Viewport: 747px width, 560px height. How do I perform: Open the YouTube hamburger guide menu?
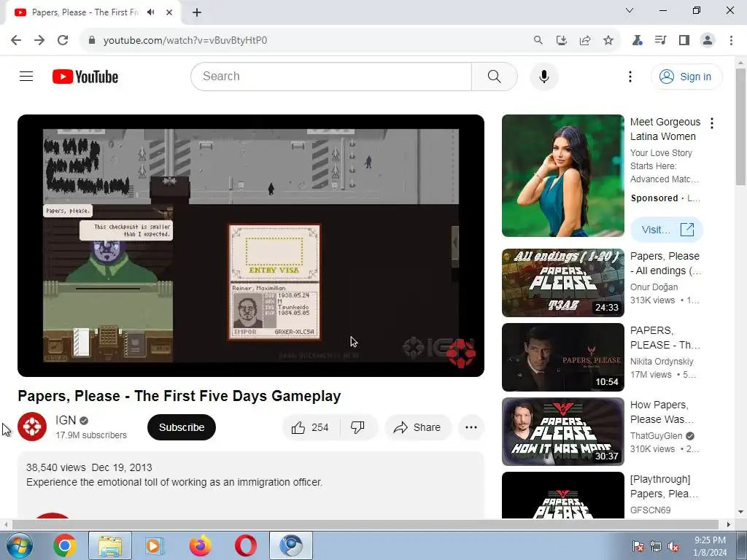tap(26, 76)
